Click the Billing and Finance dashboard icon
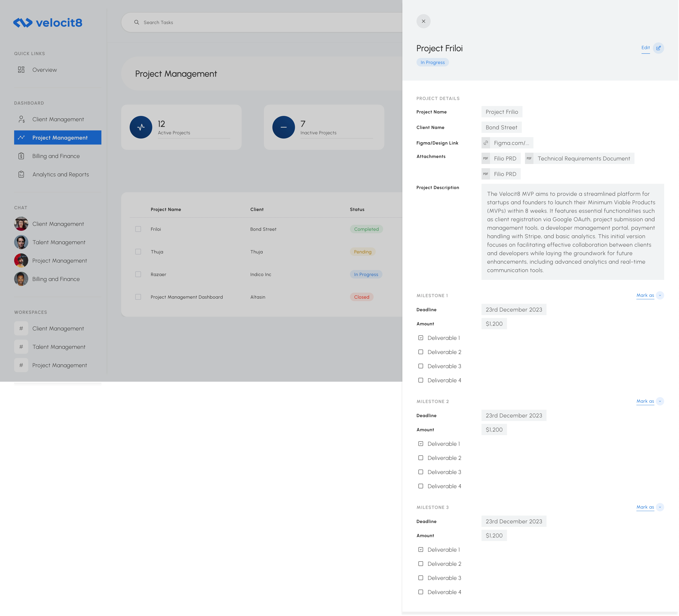The image size is (679, 616). (21, 156)
